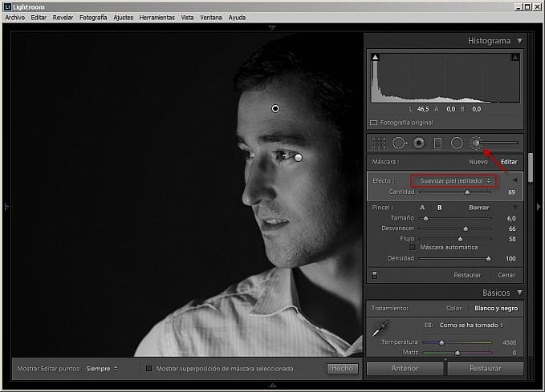Viewport: 545px width, 392px height.
Task: Adjust the Matiz slider handle
Action: coord(458,353)
